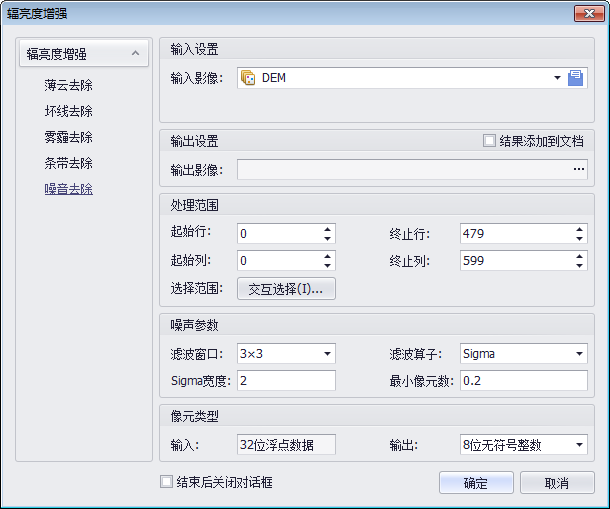Viewport: 610px width, 509px height.
Task: Increase the 起始行 value with up arrow
Action: [x=327, y=229]
